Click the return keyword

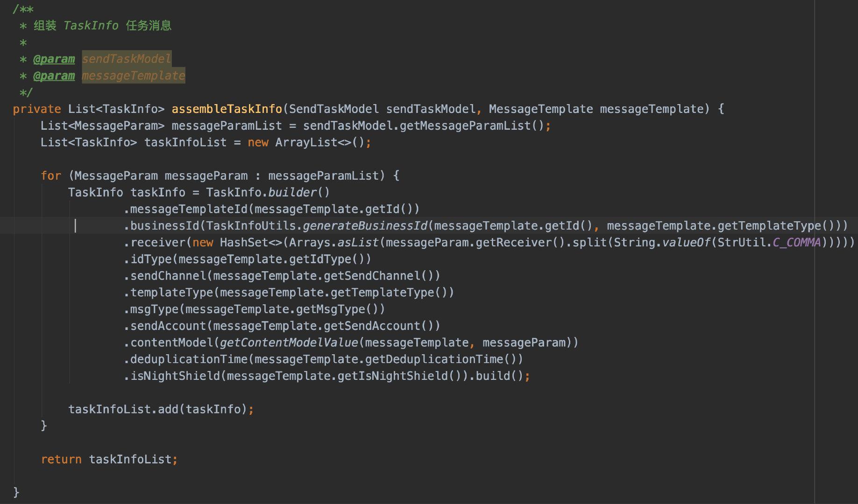tap(61, 460)
